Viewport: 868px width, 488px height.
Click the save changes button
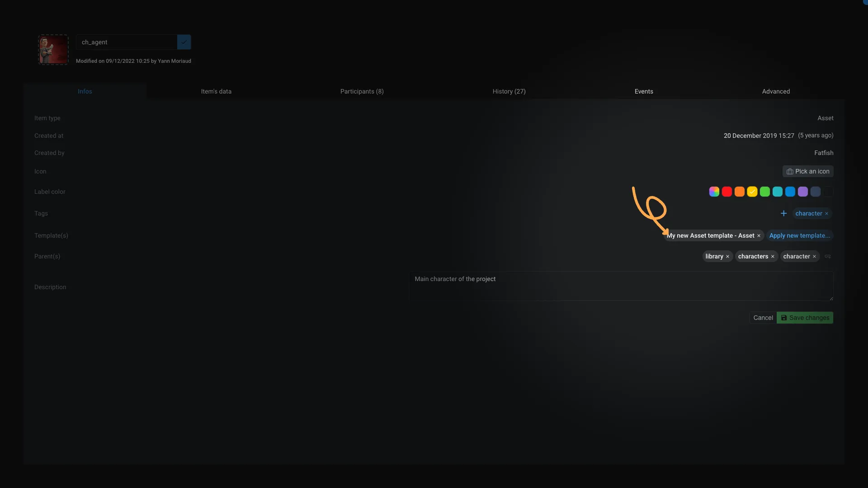805,317
